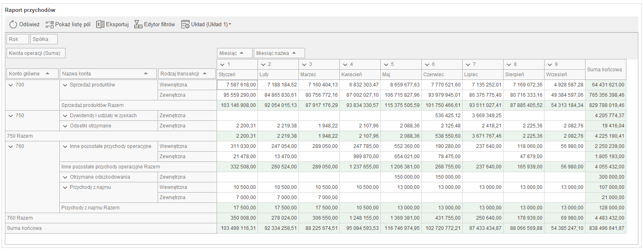Click the Układ layout icon
This screenshot has height=252, width=644.
[185, 25]
